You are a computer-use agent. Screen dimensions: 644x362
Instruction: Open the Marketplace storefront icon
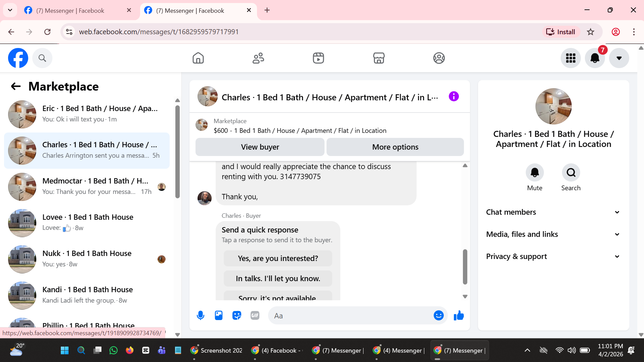[x=379, y=58]
